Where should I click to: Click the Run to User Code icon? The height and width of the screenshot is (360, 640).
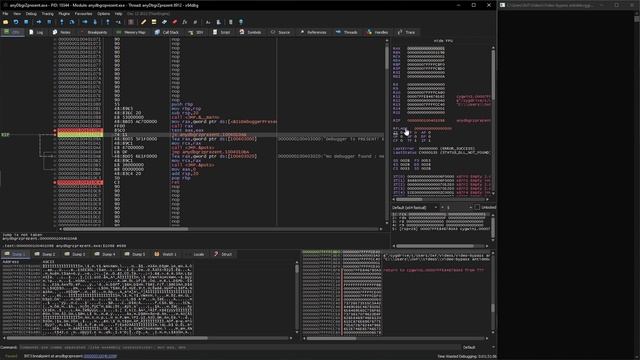point(118,22)
